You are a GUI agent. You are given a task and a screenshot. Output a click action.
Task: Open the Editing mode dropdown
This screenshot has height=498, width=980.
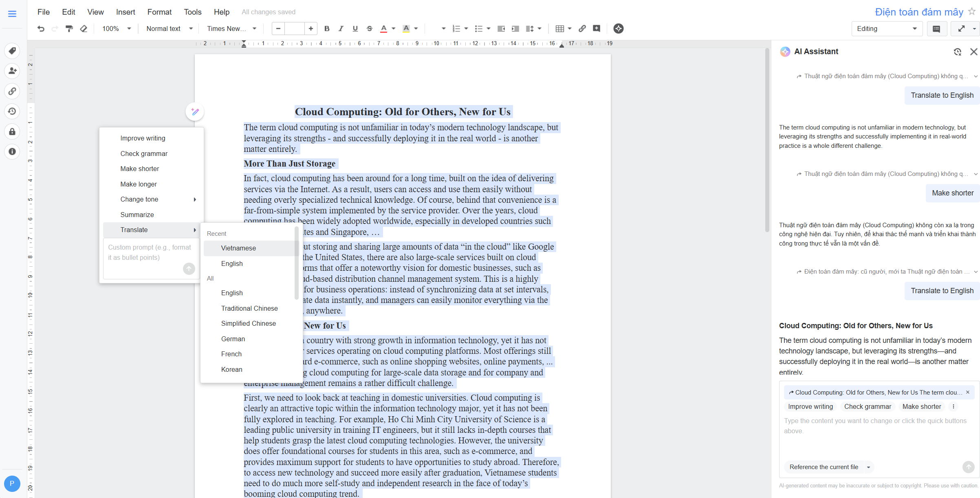pyautogui.click(x=886, y=29)
